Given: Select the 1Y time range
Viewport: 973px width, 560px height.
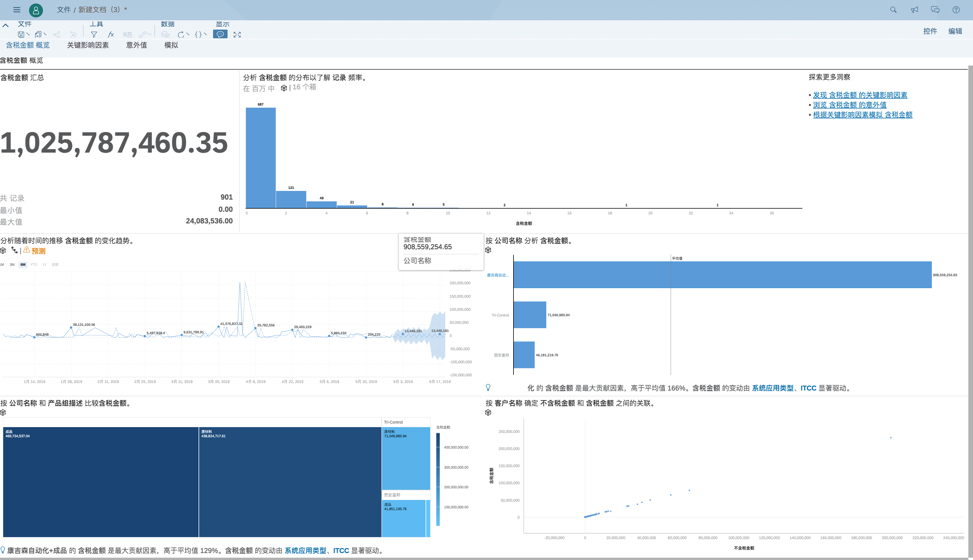Looking at the screenshot, I should 44,265.
